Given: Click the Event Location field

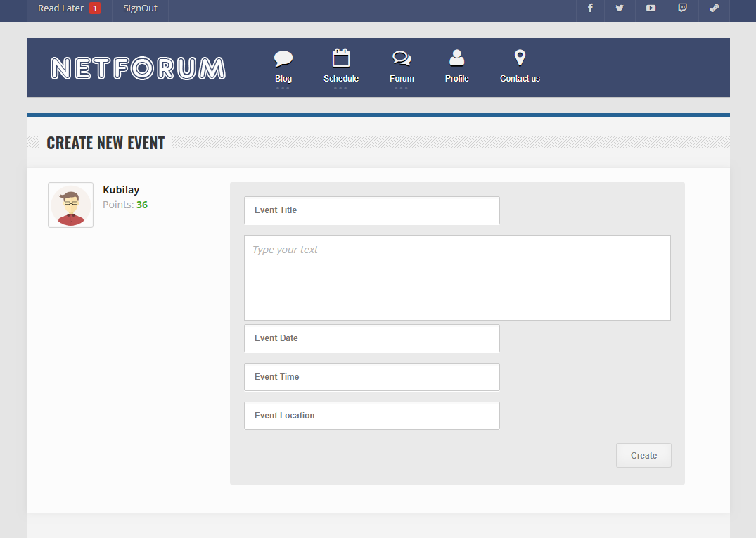Looking at the screenshot, I should click(x=371, y=415).
